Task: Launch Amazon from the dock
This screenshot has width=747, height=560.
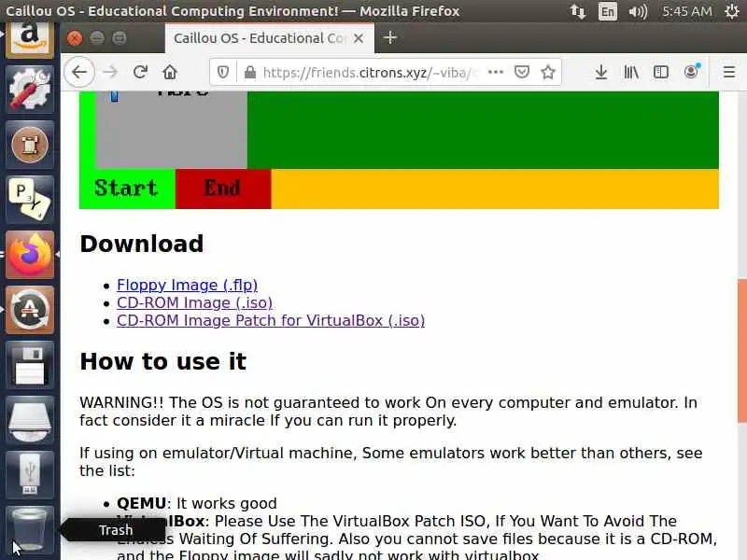Action: (x=30, y=39)
